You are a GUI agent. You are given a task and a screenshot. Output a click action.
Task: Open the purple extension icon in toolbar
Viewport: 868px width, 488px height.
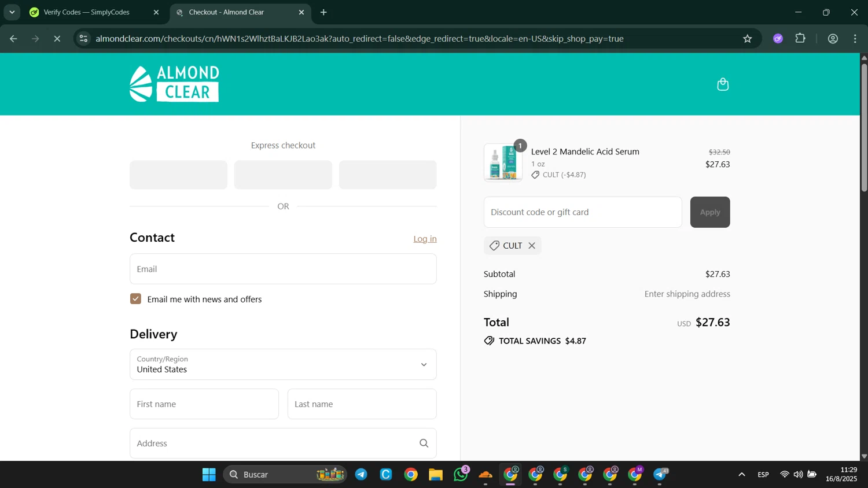pyautogui.click(x=778, y=39)
